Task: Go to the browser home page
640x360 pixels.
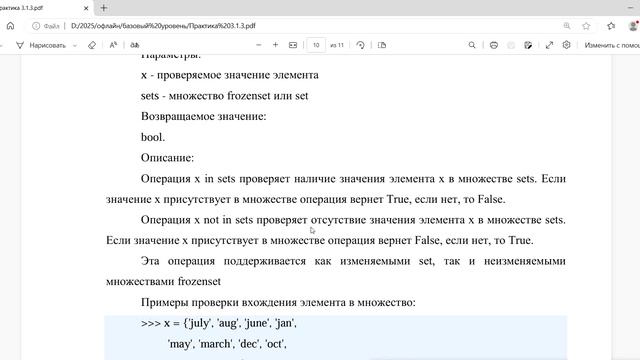Action: coord(11,26)
